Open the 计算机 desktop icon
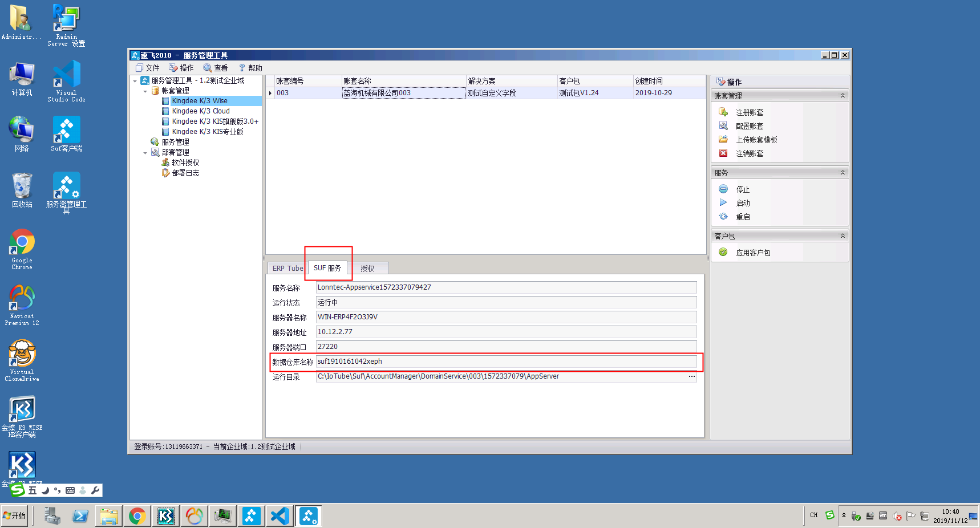 click(22, 79)
